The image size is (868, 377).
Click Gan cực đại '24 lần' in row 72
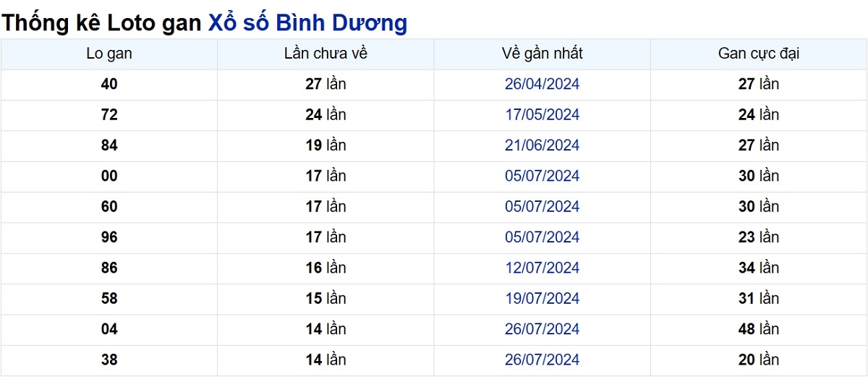[x=759, y=114]
